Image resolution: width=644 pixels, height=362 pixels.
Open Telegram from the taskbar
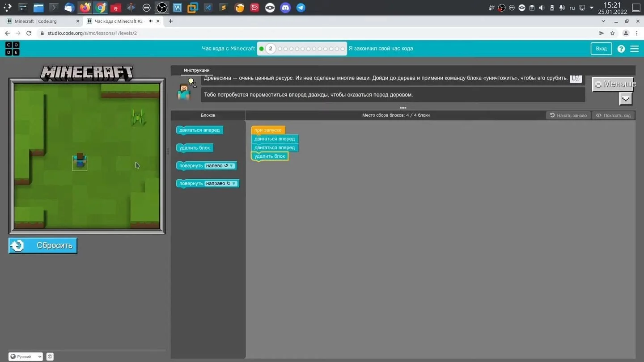(x=301, y=8)
